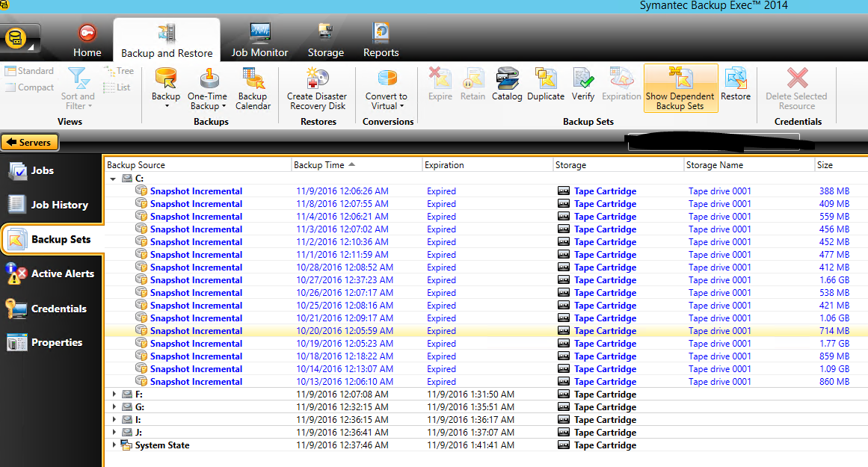Expand the F: drive backup source

114,395
